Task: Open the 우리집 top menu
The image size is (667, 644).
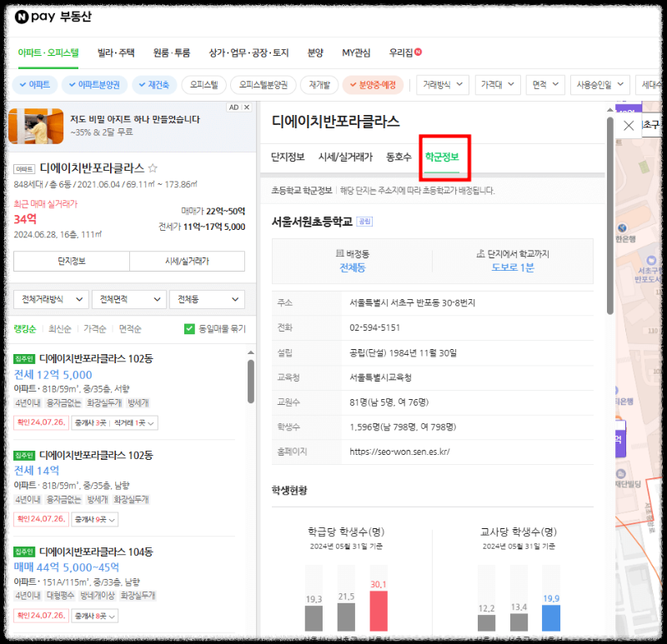Action: 401,52
